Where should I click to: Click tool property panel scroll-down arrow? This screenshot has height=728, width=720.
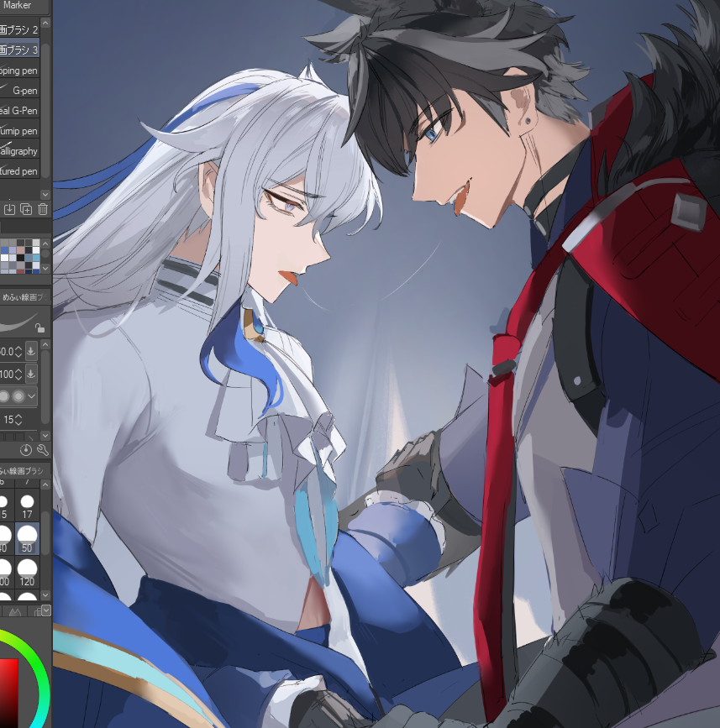[x=45, y=435]
